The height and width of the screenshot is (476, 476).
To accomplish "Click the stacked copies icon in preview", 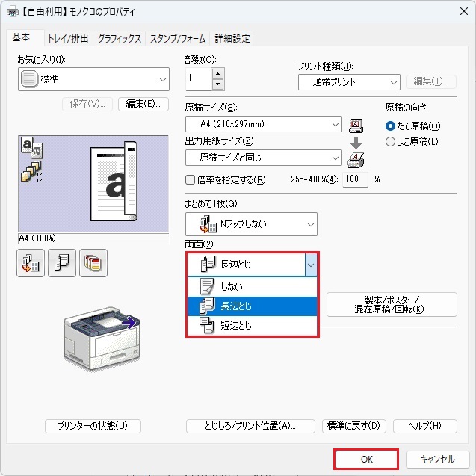I will [32, 172].
